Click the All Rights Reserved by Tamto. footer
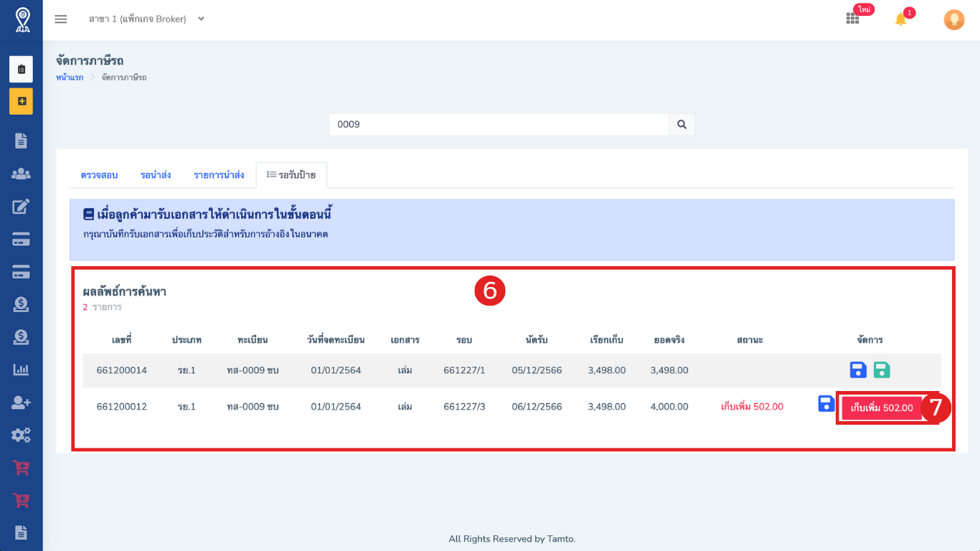Screen dimensions: 980x551 (512, 539)
